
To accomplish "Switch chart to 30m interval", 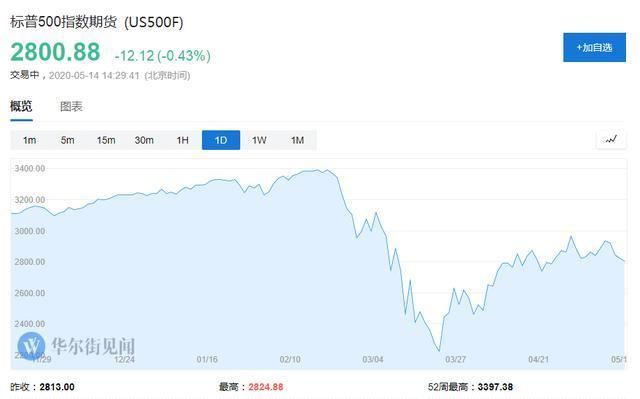I will 144,140.
